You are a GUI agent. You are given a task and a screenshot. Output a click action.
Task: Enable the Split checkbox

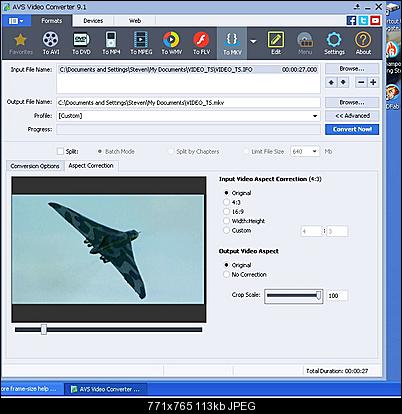[60, 152]
